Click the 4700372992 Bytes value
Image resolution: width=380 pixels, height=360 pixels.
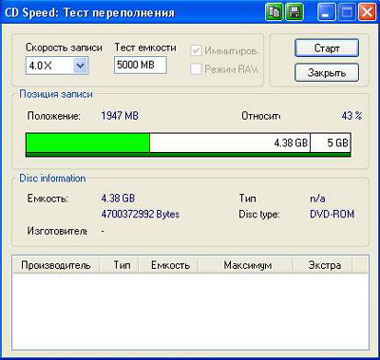point(140,214)
